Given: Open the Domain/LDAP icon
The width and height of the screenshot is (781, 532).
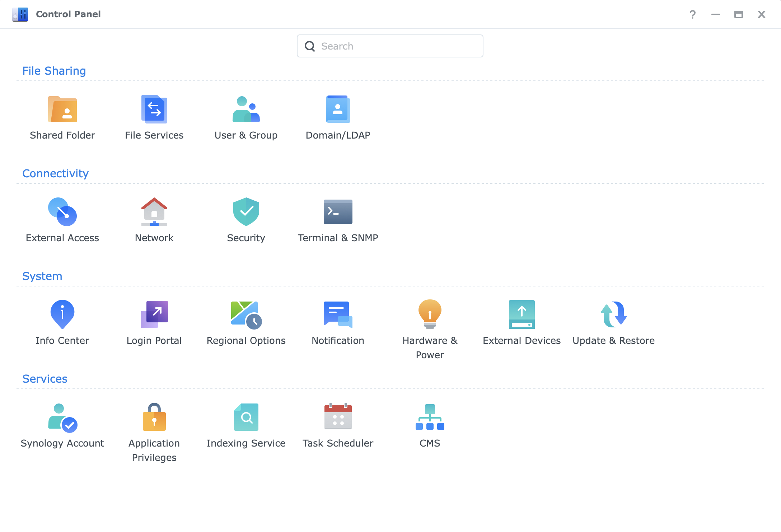Looking at the screenshot, I should pos(338,109).
